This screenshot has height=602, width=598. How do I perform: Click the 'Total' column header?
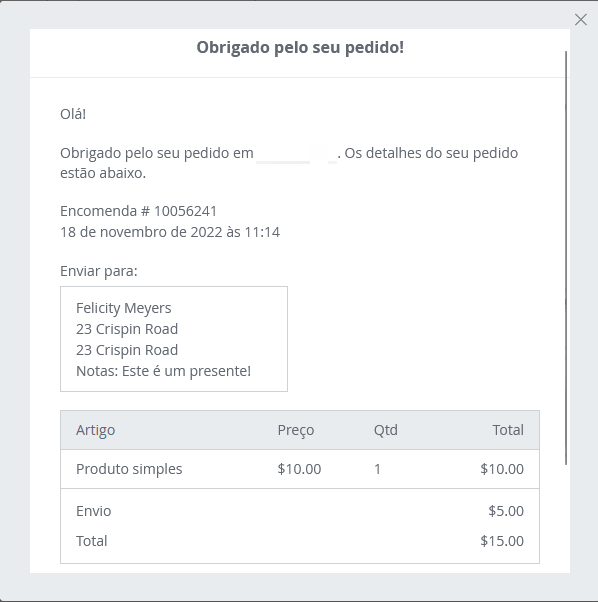(x=508, y=430)
